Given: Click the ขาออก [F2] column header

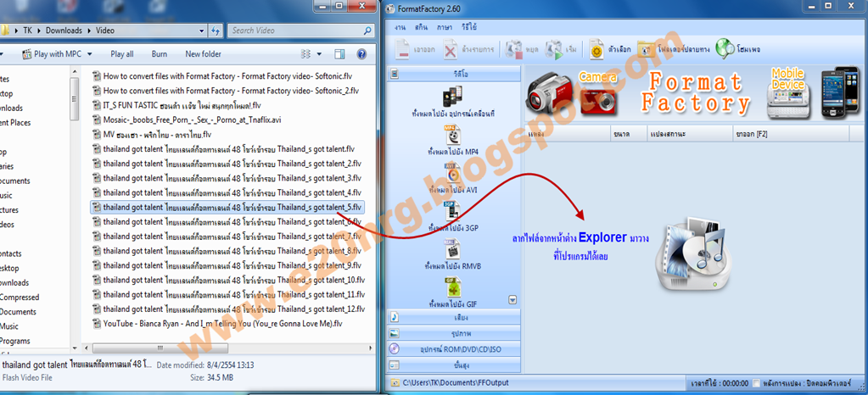Looking at the screenshot, I should click(x=790, y=134).
